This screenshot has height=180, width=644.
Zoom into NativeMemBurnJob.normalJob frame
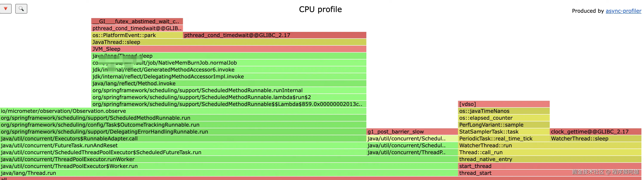(x=228, y=63)
